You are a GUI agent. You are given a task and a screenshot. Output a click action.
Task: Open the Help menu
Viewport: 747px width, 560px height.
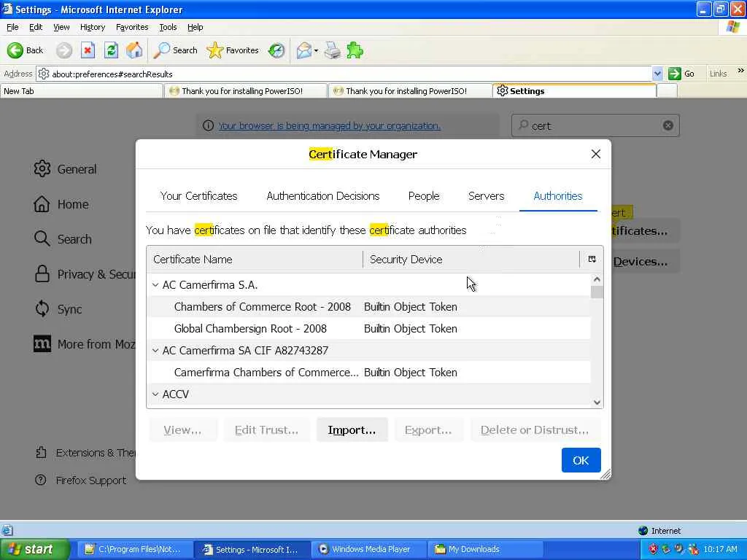tap(195, 27)
